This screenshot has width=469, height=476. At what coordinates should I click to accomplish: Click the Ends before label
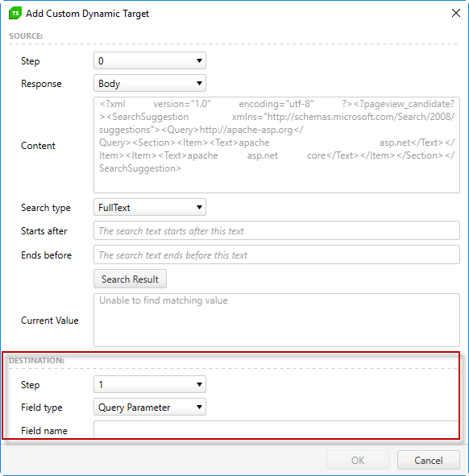pyautogui.click(x=46, y=255)
